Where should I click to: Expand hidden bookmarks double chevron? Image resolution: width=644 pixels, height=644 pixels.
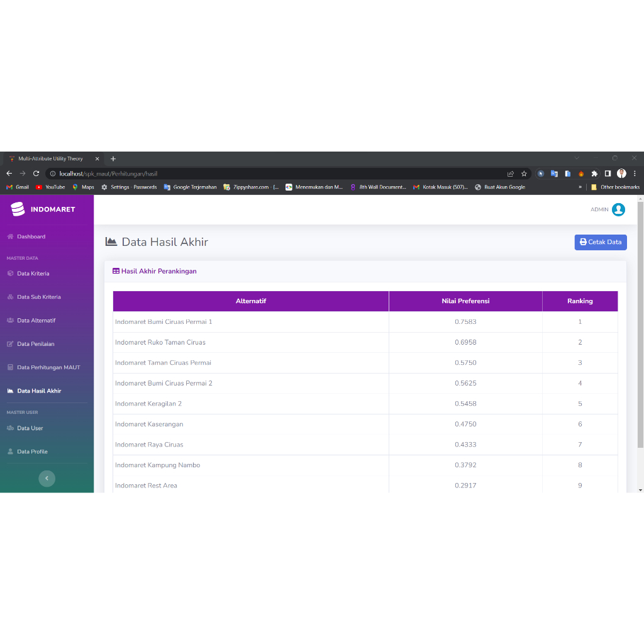580,187
